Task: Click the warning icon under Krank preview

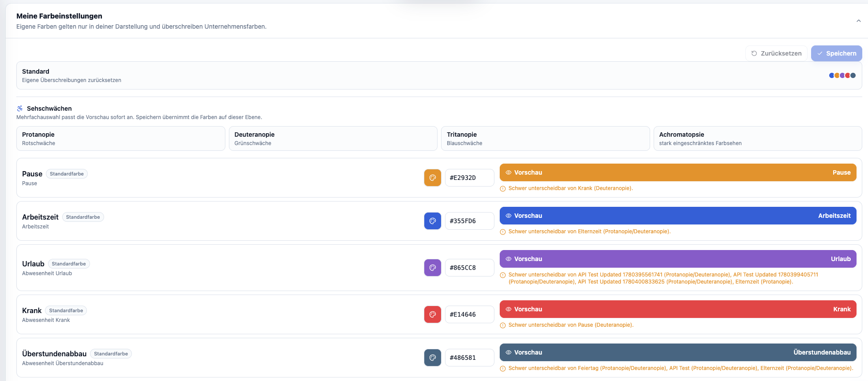Action: 503,325
